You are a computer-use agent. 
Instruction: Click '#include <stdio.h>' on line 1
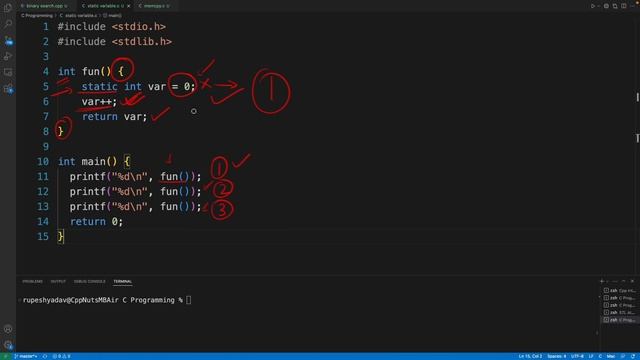point(111,27)
